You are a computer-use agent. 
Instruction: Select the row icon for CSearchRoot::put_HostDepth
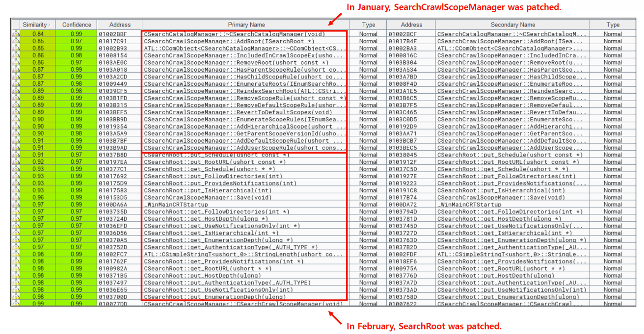pyautogui.click(x=15, y=276)
